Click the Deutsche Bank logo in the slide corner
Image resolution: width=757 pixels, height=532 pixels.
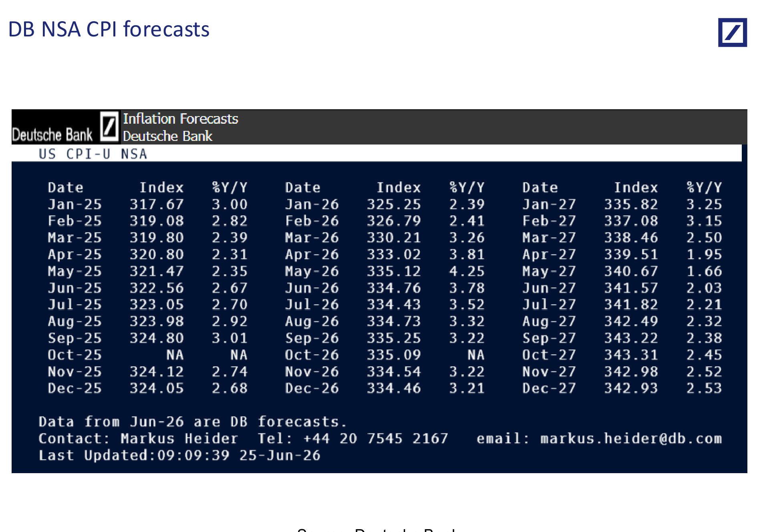(x=732, y=32)
